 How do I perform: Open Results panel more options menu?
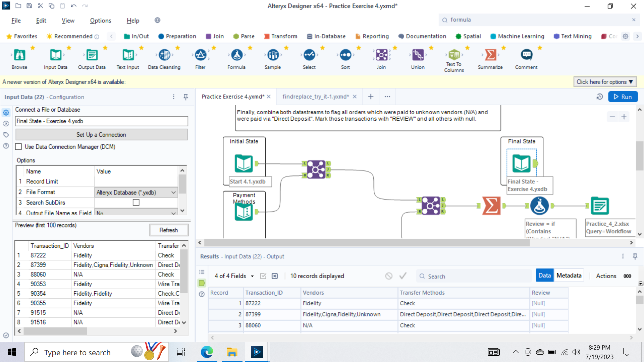pos(623,256)
